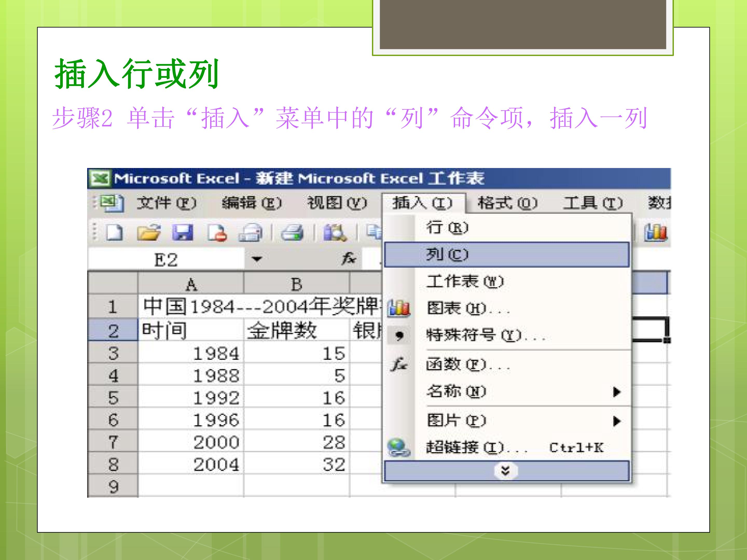Click the select-all corner box
This screenshot has width=747, height=560.
pyautogui.click(x=113, y=283)
